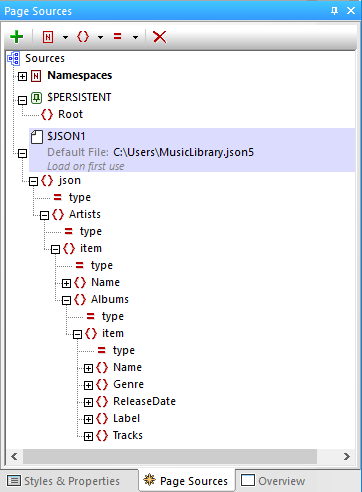Expand the Label node

click(x=88, y=420)
